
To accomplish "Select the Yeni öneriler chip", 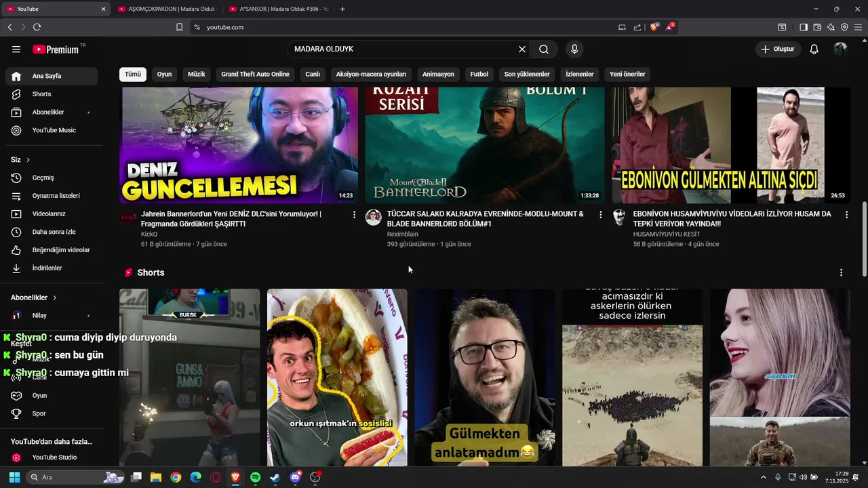I will [x=627, y=74].
